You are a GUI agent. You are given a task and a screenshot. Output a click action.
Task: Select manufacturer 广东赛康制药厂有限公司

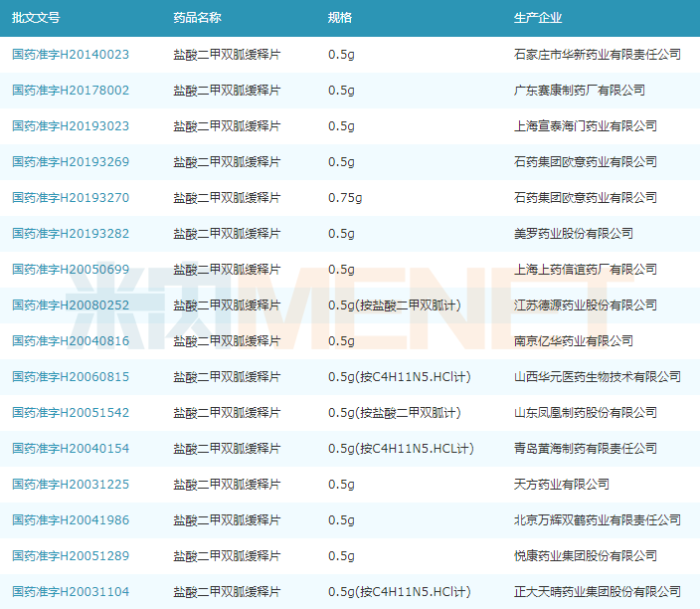pos(580,91)
